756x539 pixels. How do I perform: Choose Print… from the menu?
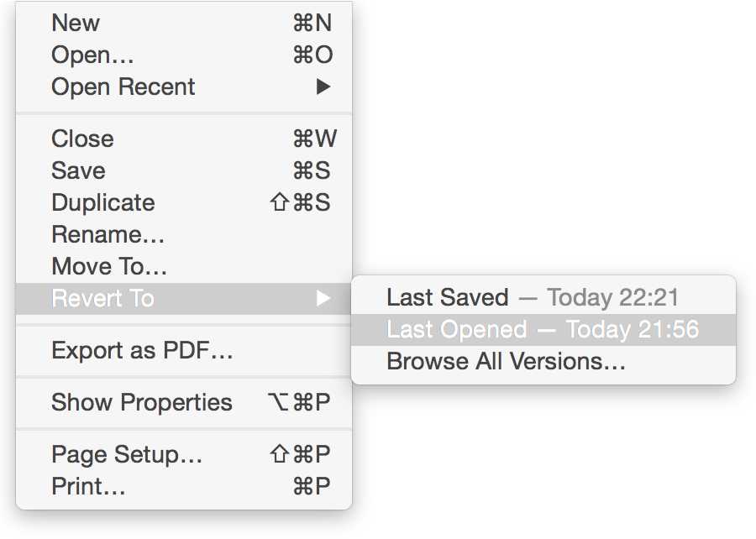(184, 486)
